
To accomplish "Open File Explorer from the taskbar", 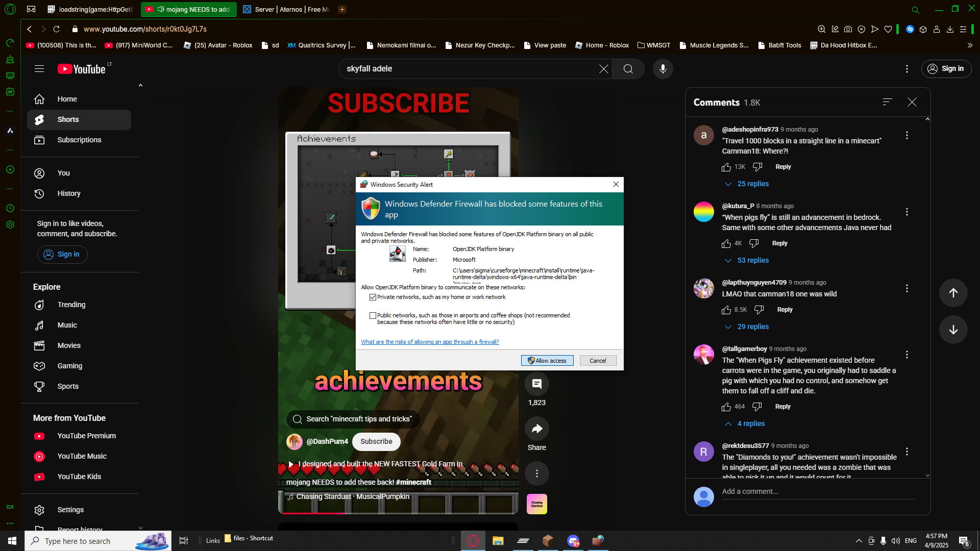I will tap(498, 541).
